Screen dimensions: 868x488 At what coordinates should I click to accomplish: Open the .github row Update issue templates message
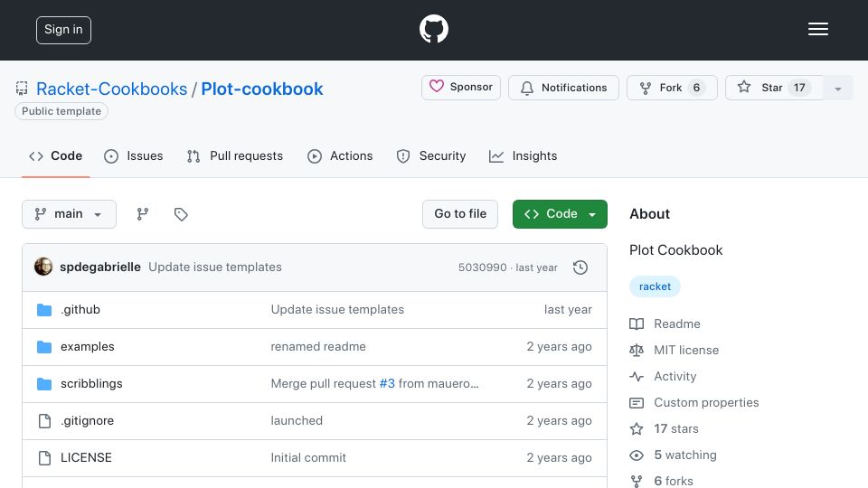point(337,309)
